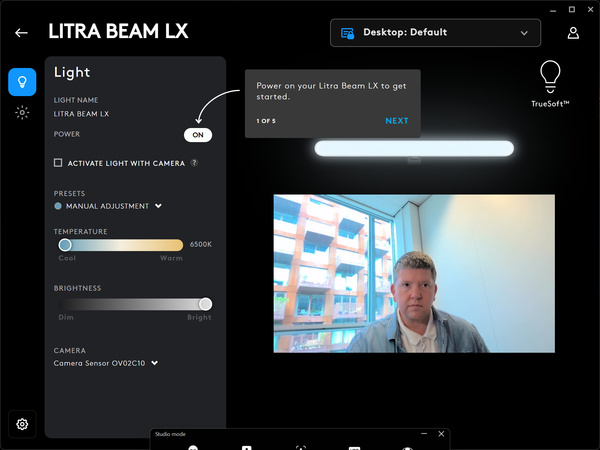
Task: Open settings with the gear icon
Action: pos(22,424)
